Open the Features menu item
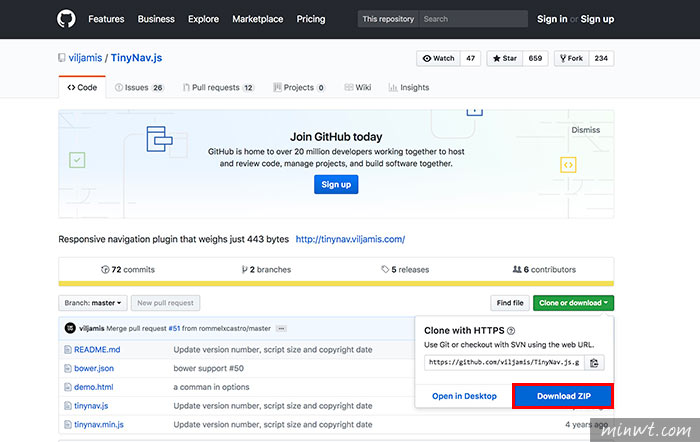Screen dimensions: 700x442 coord(106,19)
